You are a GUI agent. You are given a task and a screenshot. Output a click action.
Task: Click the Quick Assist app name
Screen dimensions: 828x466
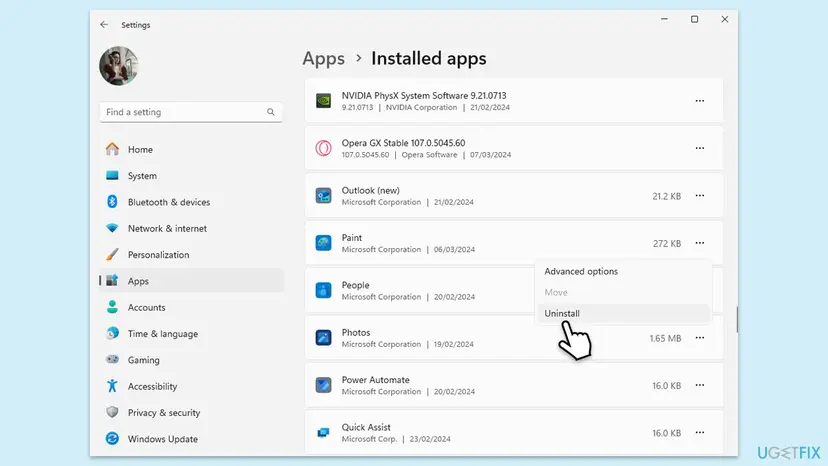click(x=366, y=427)
